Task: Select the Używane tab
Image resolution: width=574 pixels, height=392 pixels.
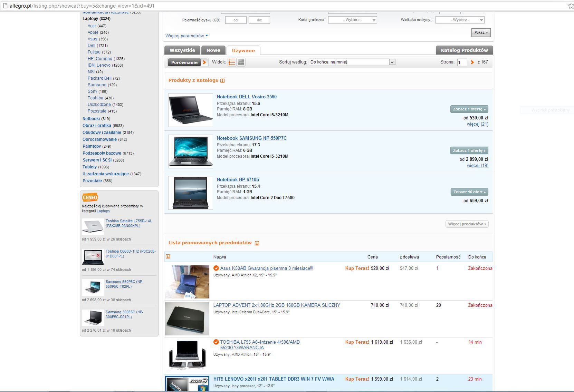Action: [243, 50]
